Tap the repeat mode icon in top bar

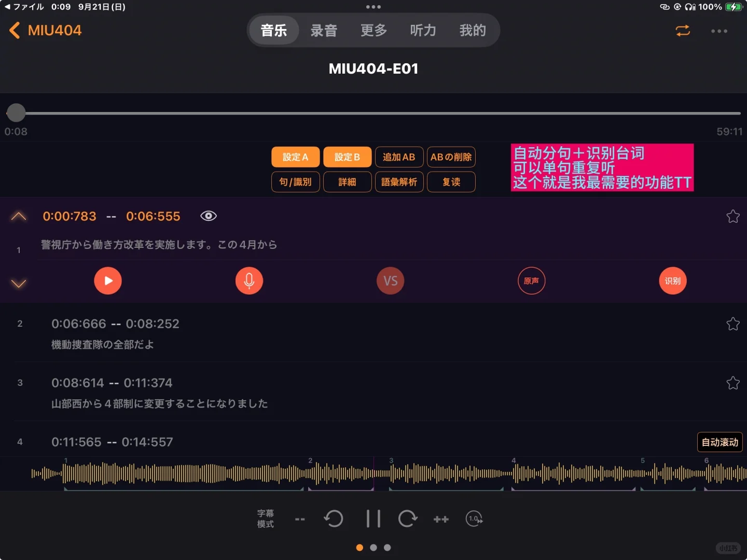click(x=683, y=31)
